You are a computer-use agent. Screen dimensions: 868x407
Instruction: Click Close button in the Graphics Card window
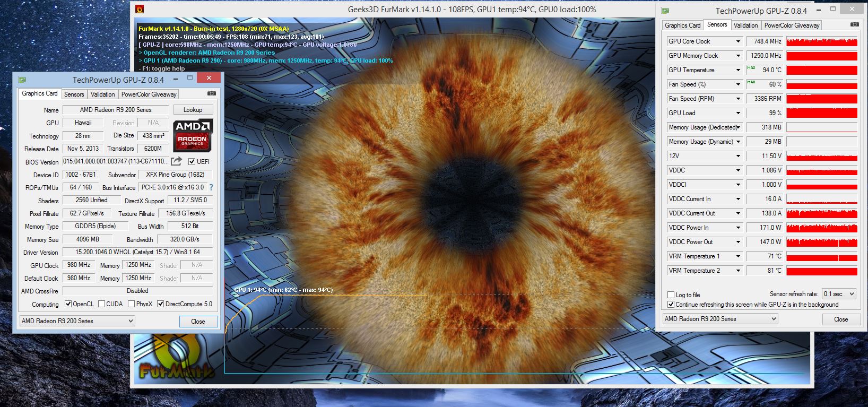198,322
